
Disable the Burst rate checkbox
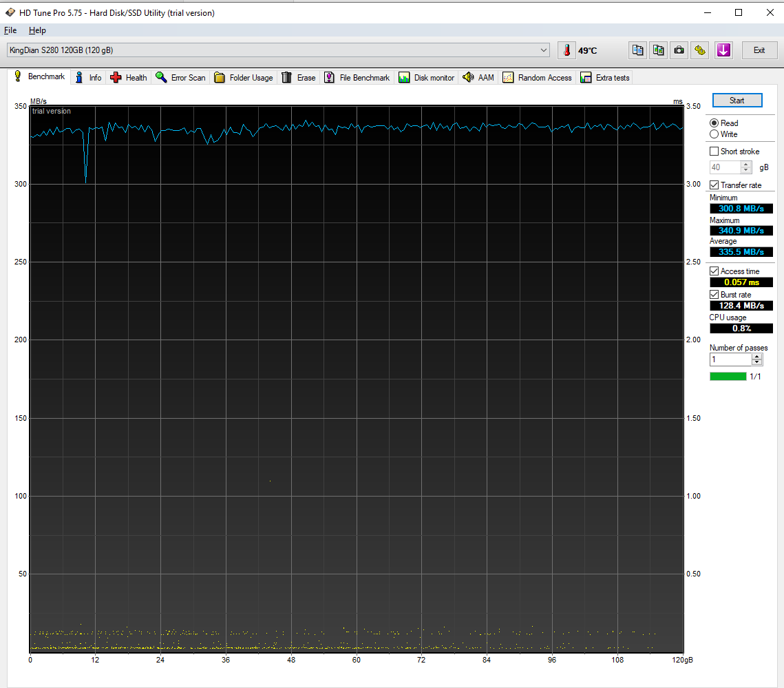pyautogui.click(x=714, y=295)
